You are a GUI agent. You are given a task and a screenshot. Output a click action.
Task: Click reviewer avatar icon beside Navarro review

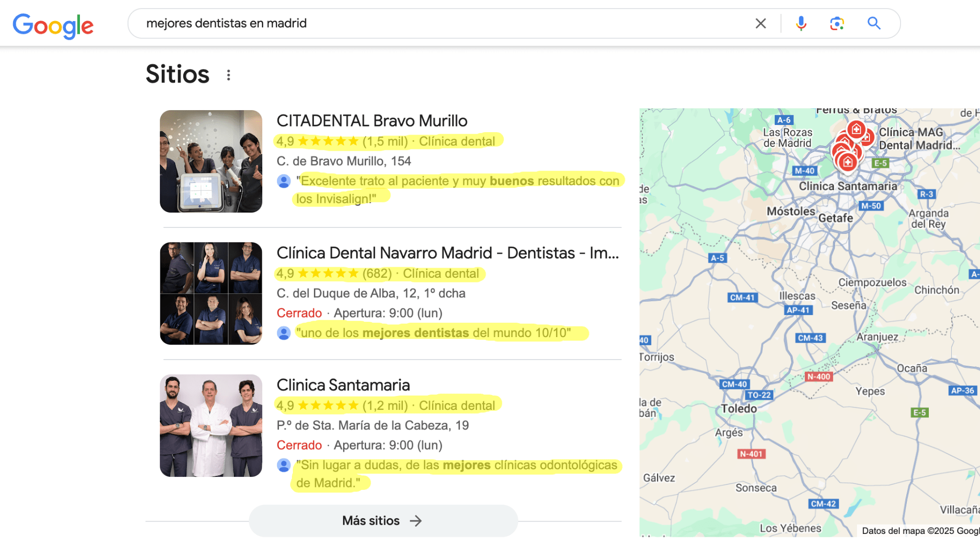coord(284,333)
